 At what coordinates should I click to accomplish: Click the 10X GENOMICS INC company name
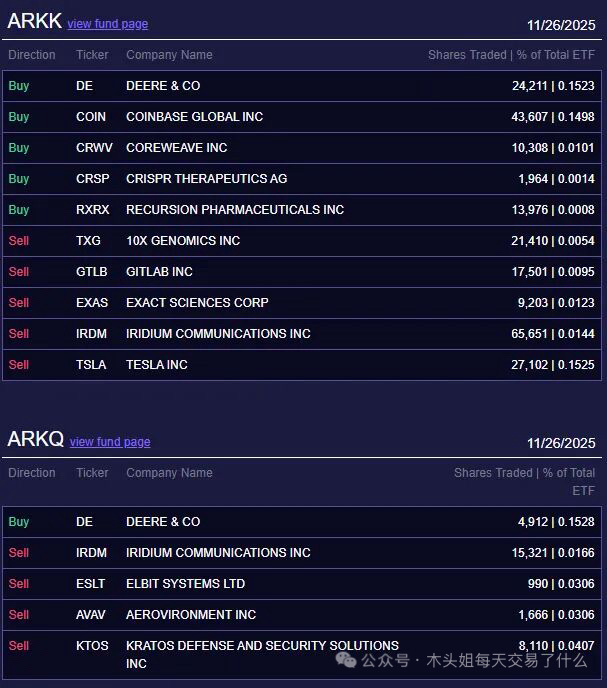pyautogui.click(x=183, y=241)
